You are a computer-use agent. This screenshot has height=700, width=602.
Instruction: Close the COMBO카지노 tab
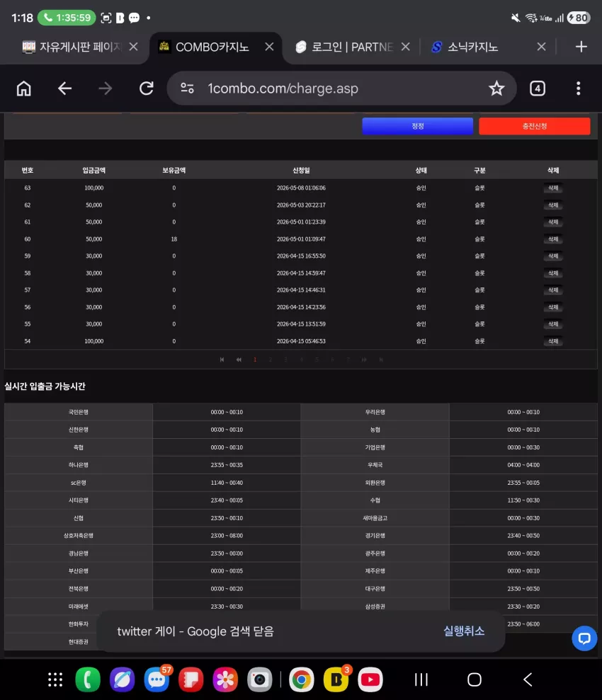[269, 47]
